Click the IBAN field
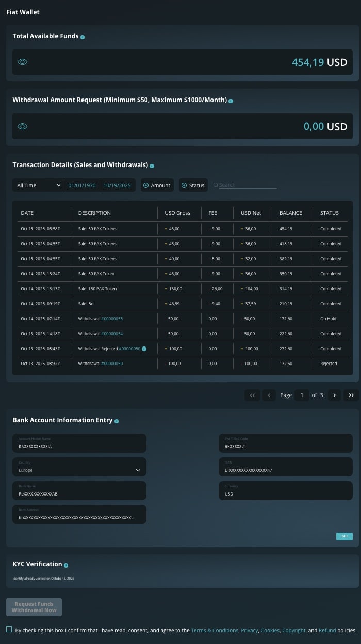 point(286,467)
